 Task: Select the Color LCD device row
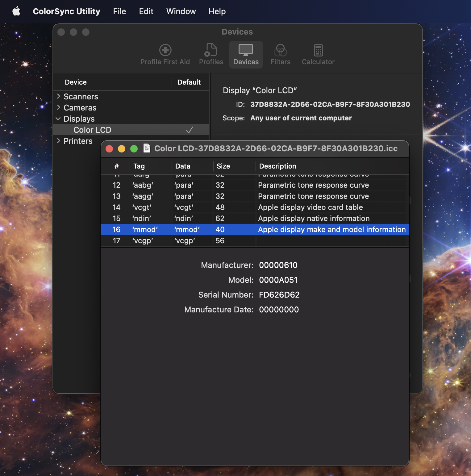click(131, 130)
